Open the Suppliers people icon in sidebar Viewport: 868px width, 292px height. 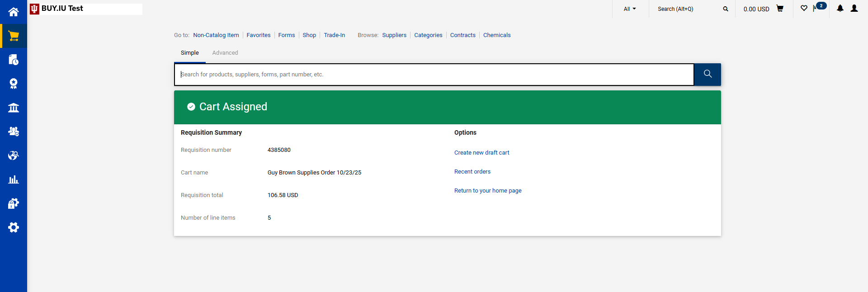14,132
